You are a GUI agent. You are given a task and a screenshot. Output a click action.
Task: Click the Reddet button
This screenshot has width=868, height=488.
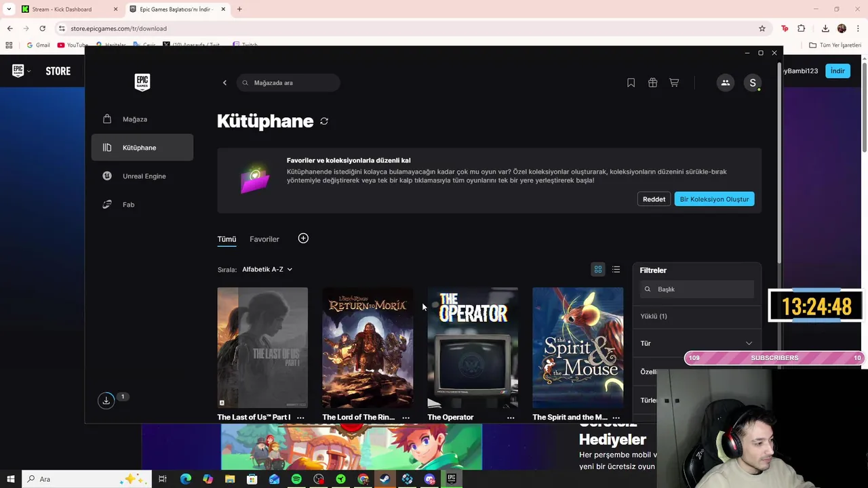[654, 199]
